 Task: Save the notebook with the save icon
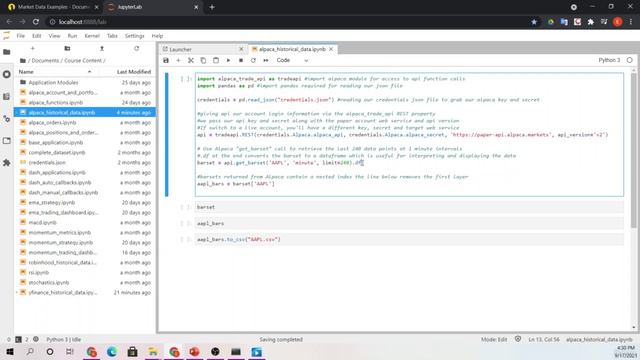[166, 60]
